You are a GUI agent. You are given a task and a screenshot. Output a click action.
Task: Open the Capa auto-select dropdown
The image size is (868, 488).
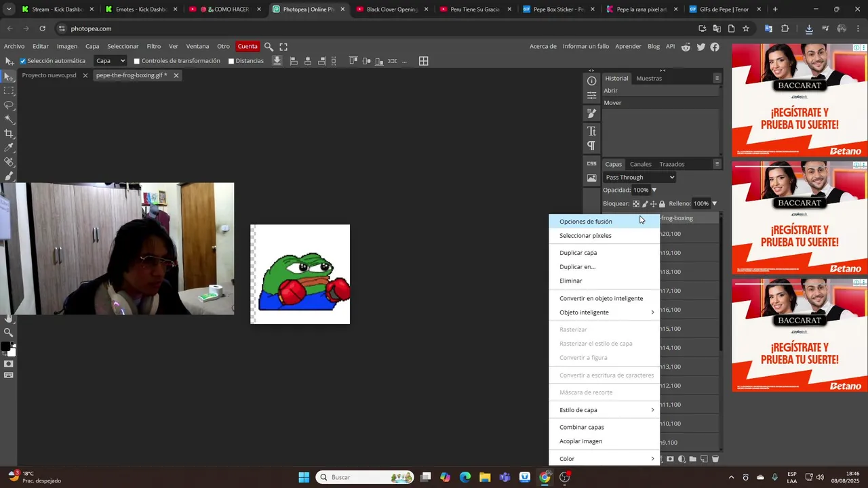click(110, 61)
